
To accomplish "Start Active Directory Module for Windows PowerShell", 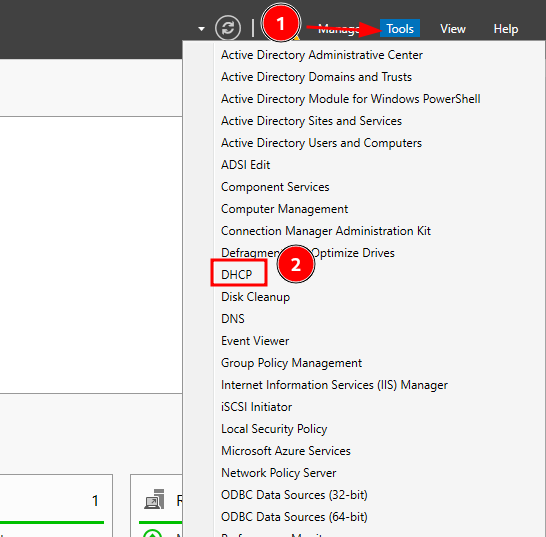I will pyautogui.click(x=351, y=99).
